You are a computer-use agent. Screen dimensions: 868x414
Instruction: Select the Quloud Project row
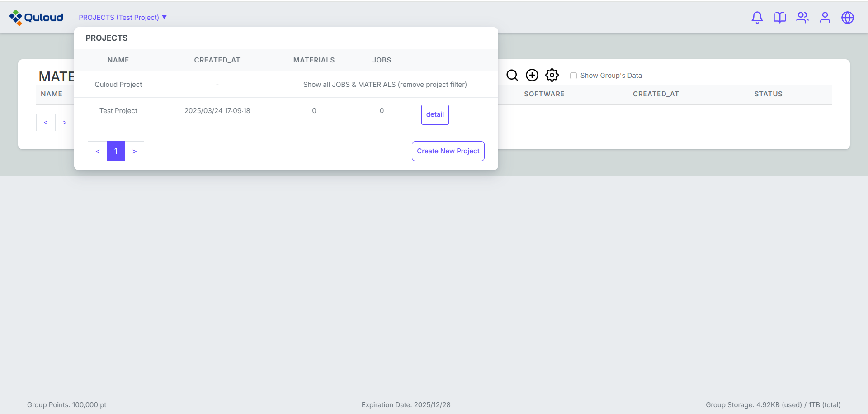[118, 85]
